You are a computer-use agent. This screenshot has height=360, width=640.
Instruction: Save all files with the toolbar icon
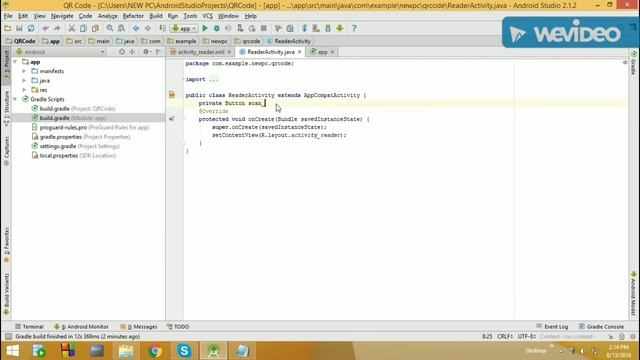pos(19,28)
